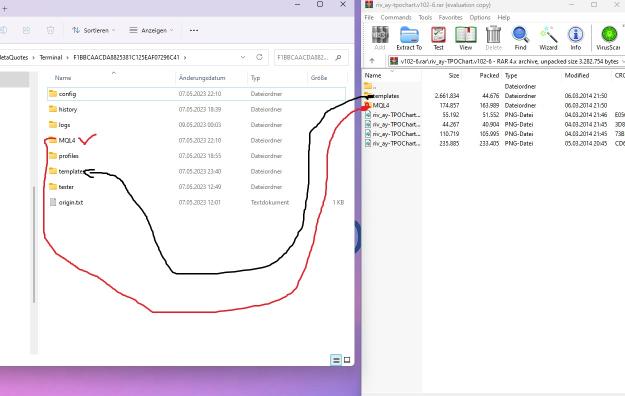The height and width of the screenshot is (396, 625).
Task: Click the breadcrumb chevron after Terminal
Action: coord(67,57)
